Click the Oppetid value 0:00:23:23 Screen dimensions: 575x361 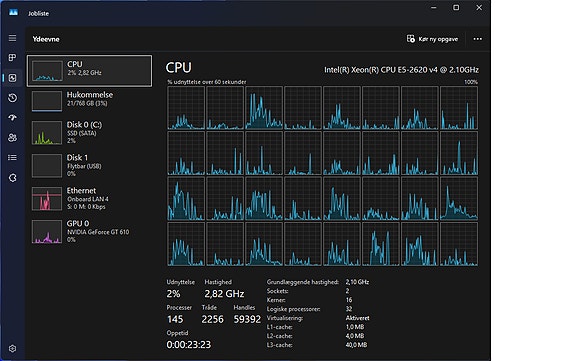click(188, 344)
